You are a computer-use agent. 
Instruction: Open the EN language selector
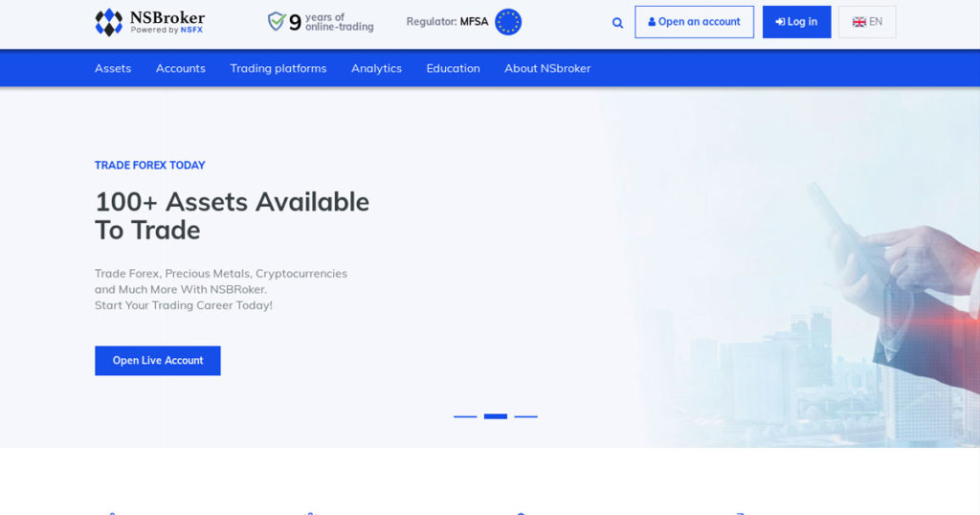click(867, 22)
